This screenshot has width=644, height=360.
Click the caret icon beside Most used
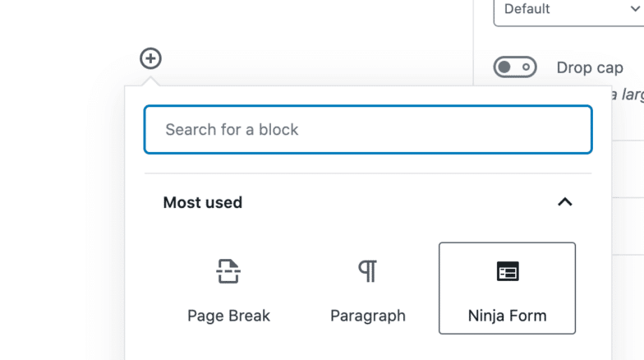[x=564, y=202]
